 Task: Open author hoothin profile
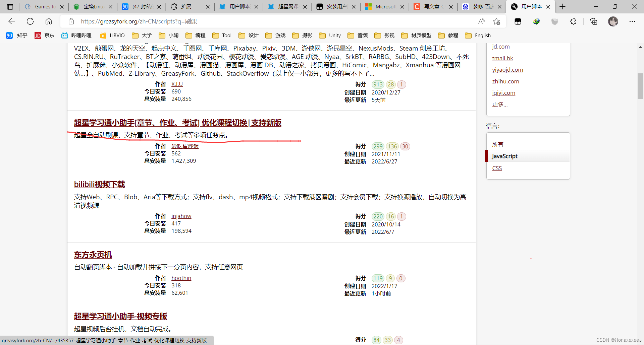[x=181, y=278]
